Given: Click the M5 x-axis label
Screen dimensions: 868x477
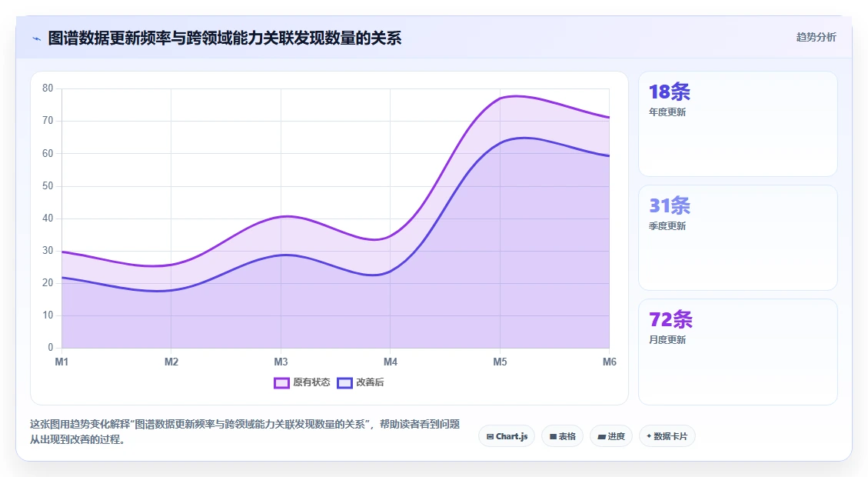Looking at the screenshot, I should (500, 362).
